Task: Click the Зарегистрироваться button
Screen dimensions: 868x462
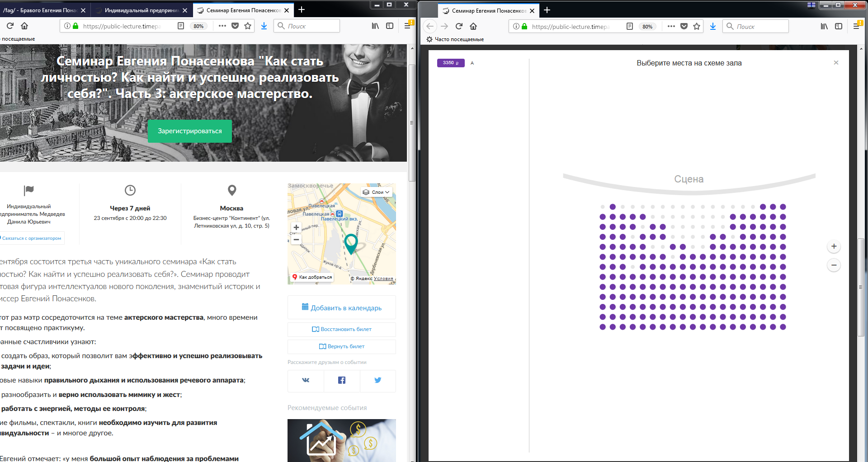Action: click(190, 131)
